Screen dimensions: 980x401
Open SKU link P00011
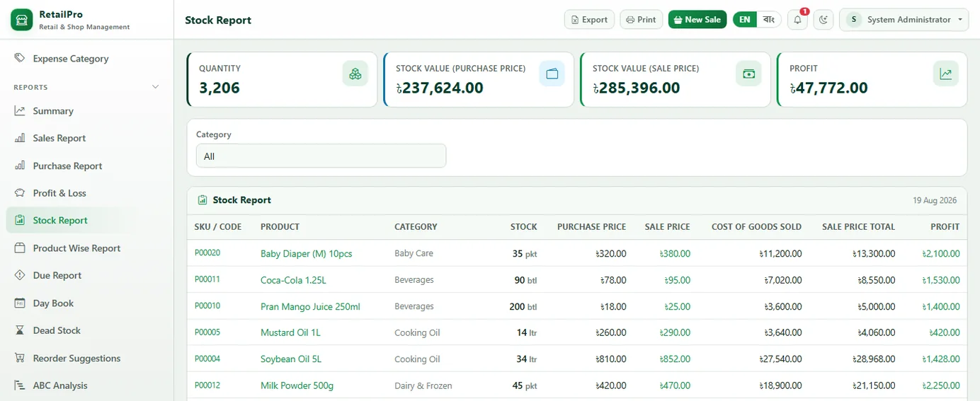[207, 279]
